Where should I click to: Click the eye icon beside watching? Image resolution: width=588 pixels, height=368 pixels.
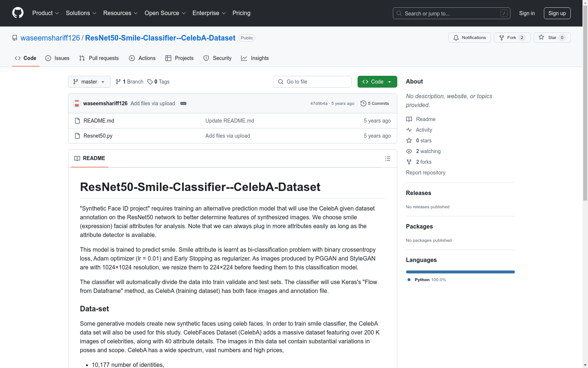[x=409, y=151]
